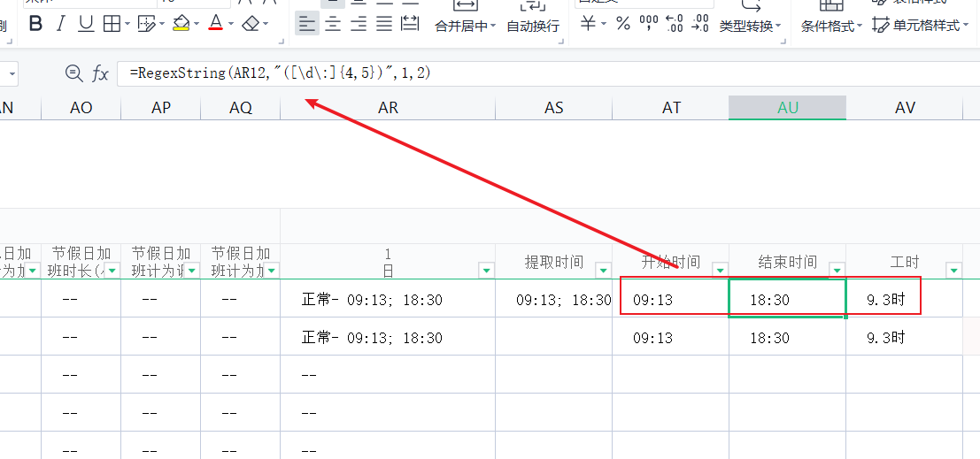Screen dimensions: 980x459
Task: Open the filter arrow in column AQ header
Action: 271,271
